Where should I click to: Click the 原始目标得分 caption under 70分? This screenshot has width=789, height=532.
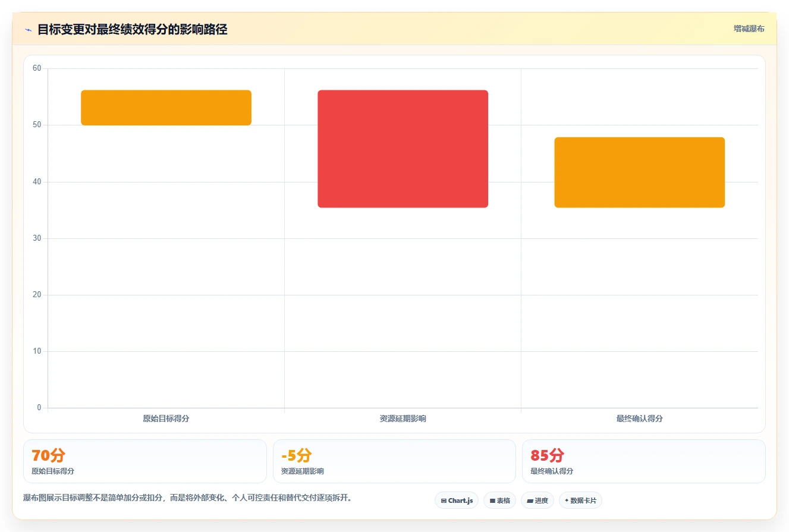coord(53,471)
